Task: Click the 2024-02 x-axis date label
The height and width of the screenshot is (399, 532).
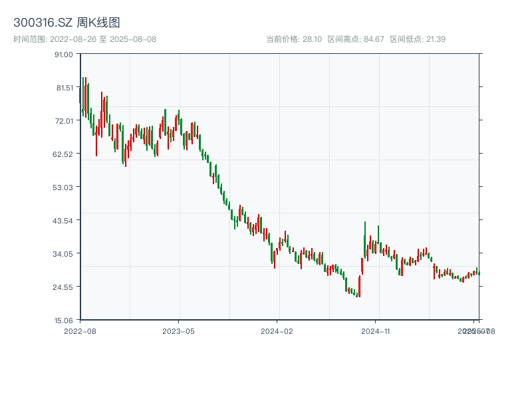Action: pyautogui.click(x=277, y=331)
